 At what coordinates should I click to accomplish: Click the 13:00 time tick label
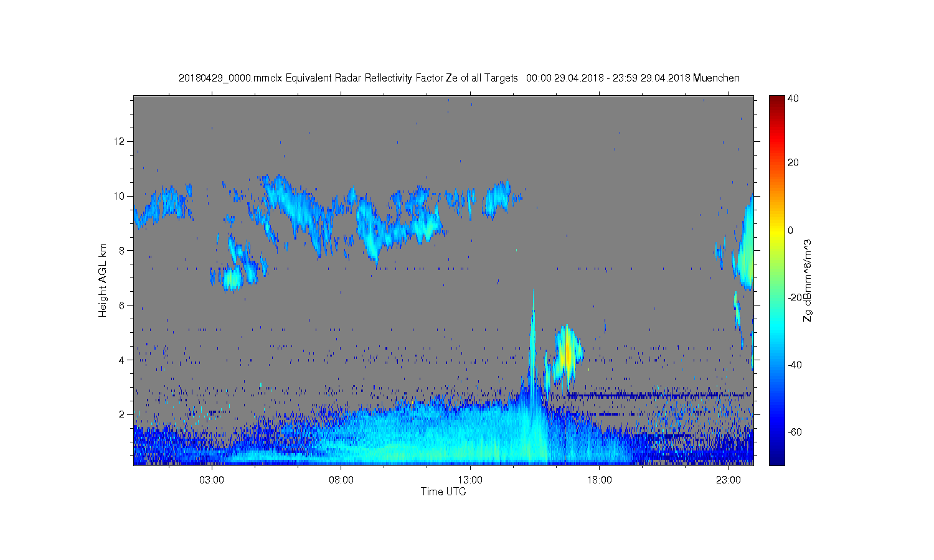470,480
